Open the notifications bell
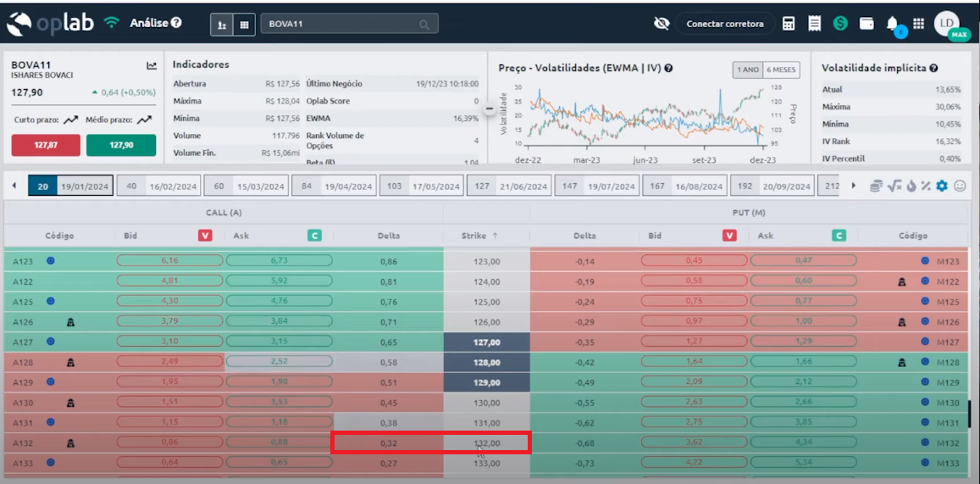 892,24
